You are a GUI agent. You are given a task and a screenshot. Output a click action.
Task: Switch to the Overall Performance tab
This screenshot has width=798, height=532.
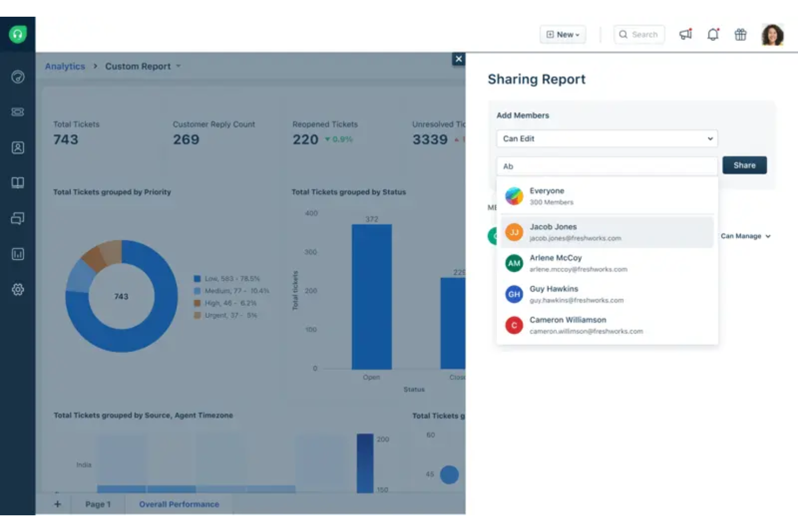[x=179, y=504]
